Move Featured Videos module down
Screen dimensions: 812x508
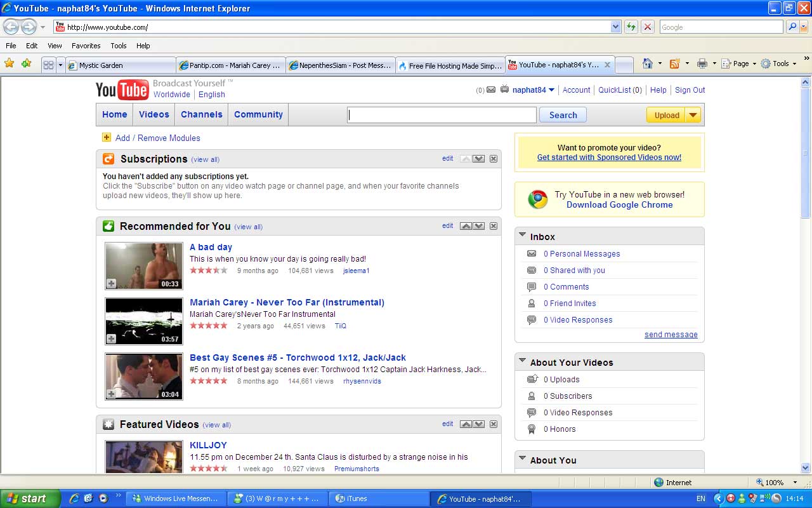point(479,424)
